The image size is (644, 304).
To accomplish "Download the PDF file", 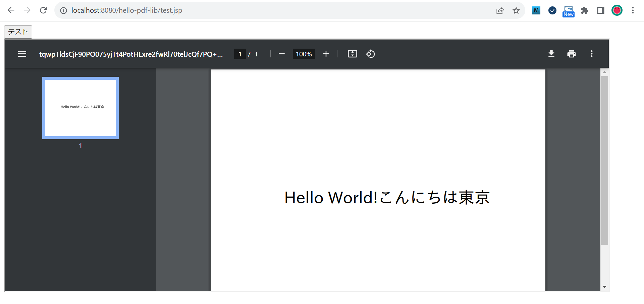I will click(551, 54).
